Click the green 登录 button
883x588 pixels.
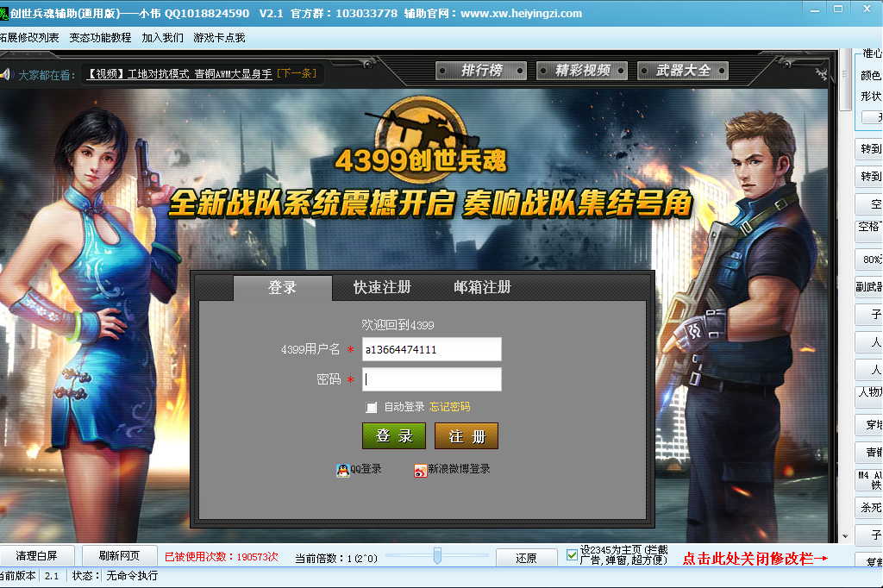tap(393, 436)
